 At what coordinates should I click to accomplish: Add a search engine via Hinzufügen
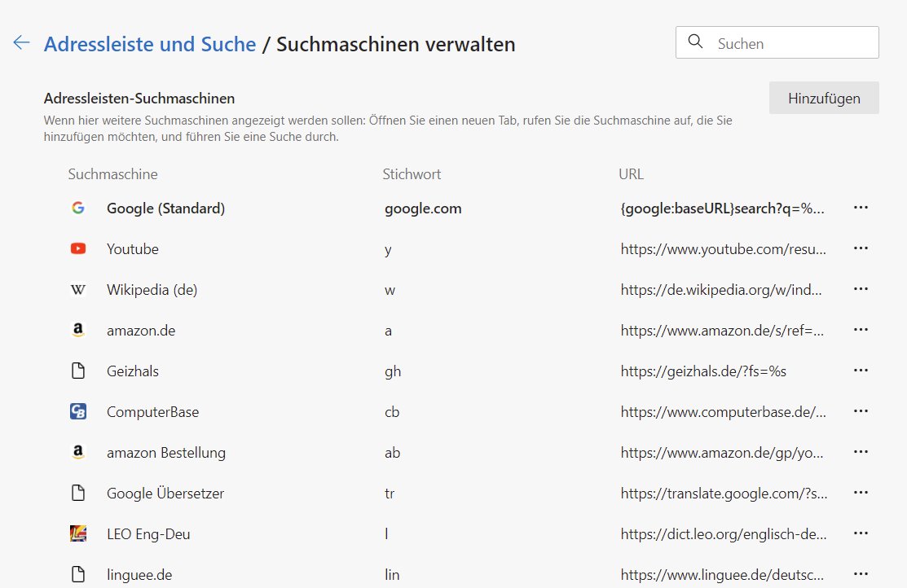click(824, 98)
